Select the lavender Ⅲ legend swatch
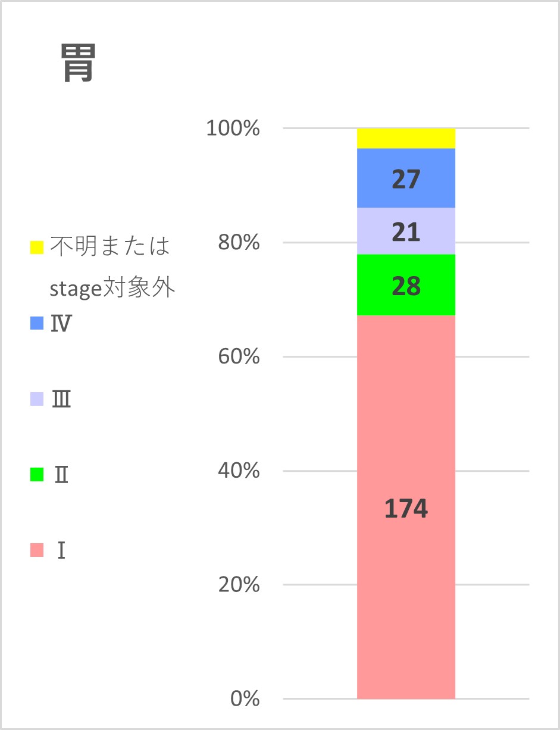 (37, 399)
